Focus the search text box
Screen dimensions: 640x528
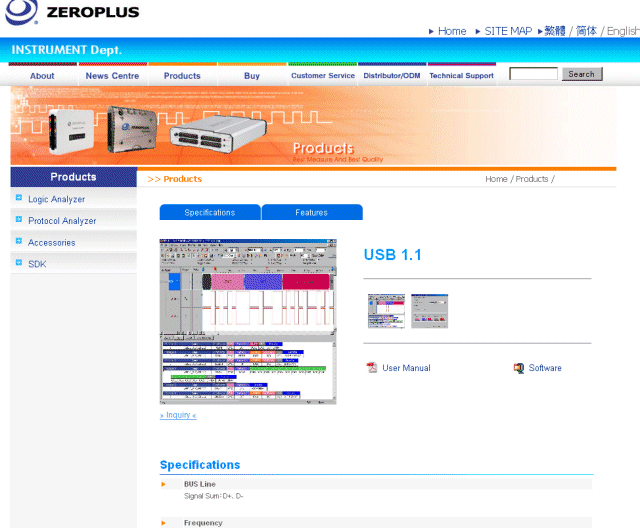point(533,74)
